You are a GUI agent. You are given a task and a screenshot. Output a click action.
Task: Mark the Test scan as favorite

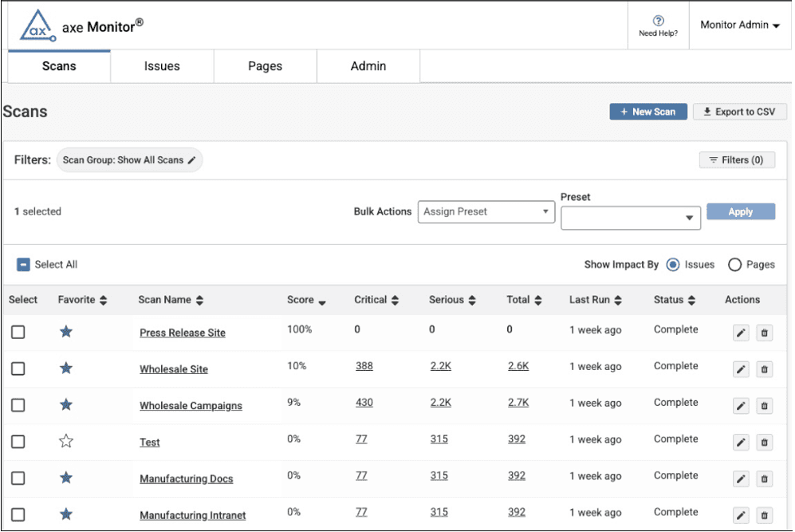pyautogui.click(x=66, y=441)
